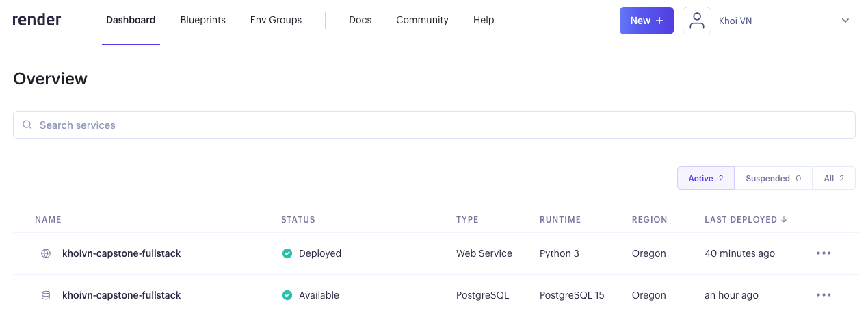868x326 pixels.
Task: Open the Docs link
Action: point(360,21)
